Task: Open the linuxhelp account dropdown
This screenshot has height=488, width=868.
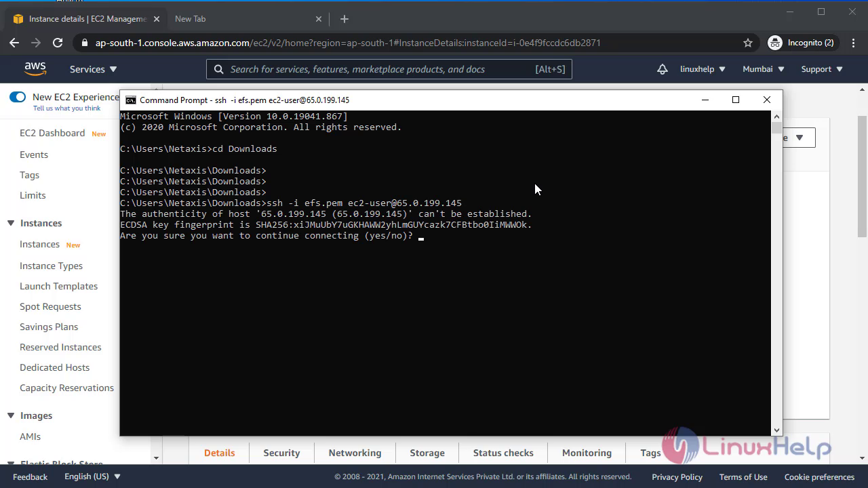Action: pyautogui.click(x=703, y=69)
